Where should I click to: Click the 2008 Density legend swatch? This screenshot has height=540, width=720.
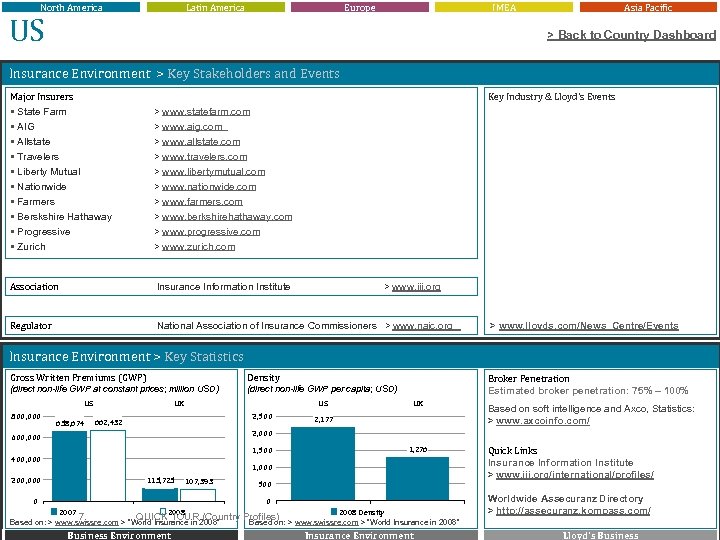click(x=334, y=512)
